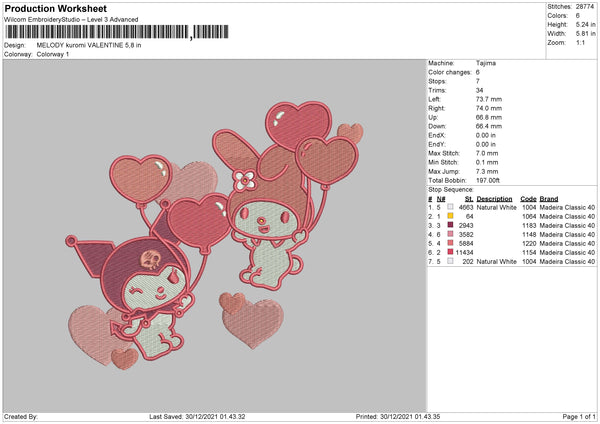Viewport: 600px width, 424px height.
Task: Select stitch count 202 in stop row 7
Action: [x=468, y=261]
